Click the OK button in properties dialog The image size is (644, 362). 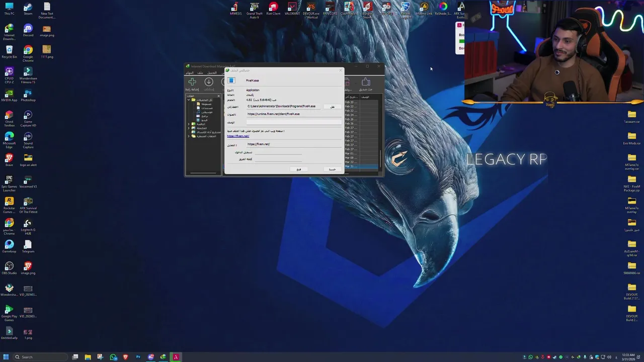pyautogui.click(x=332, y=169)
